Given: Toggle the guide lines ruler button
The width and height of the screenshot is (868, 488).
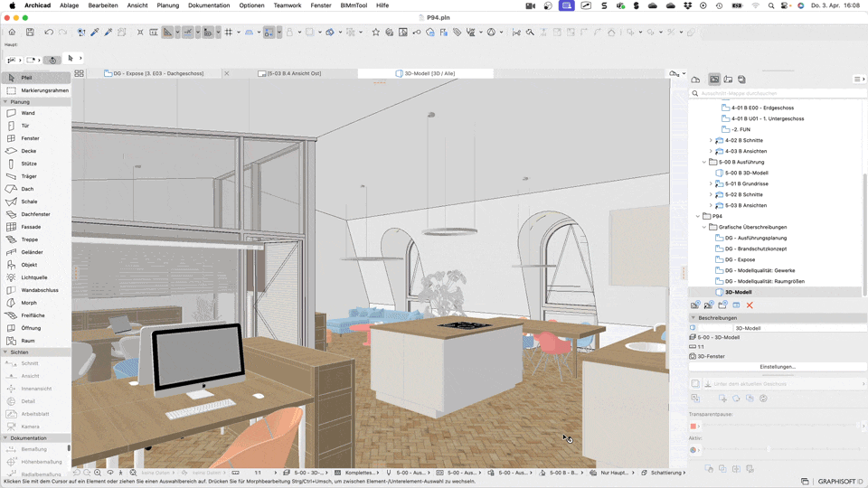Looking at the screenshot, I should pos(167,33).
